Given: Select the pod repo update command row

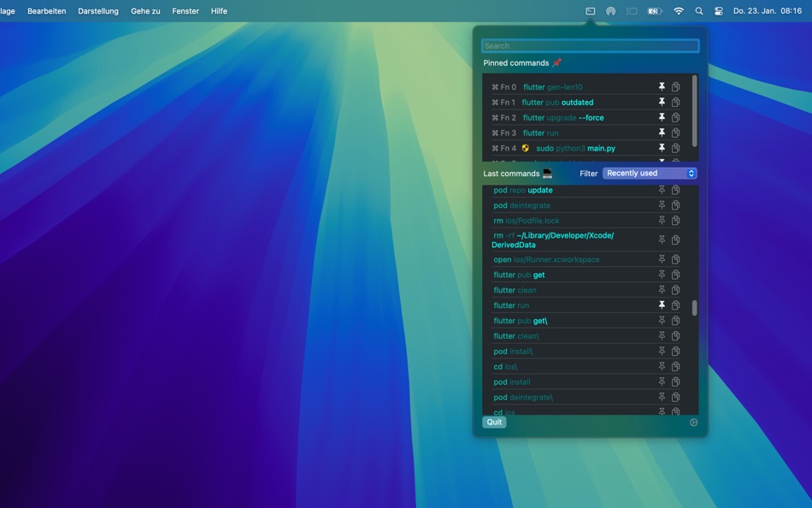Looking at the screenshot, I should pyautogui.click(x=585, y=190).
